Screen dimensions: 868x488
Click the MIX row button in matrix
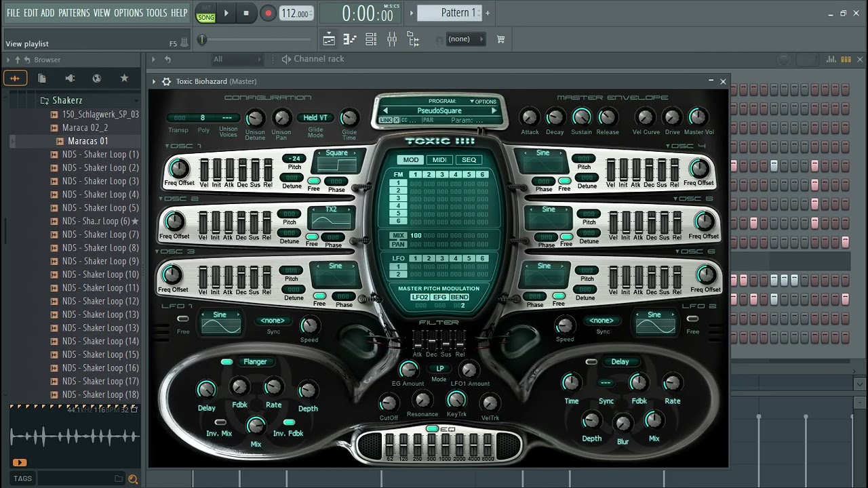point(398,236)
